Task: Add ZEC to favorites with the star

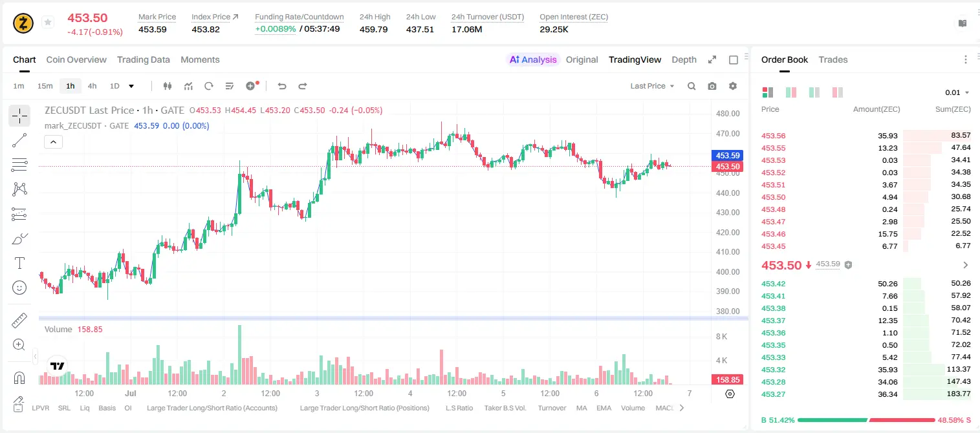Action: click(x=48, y=23)
